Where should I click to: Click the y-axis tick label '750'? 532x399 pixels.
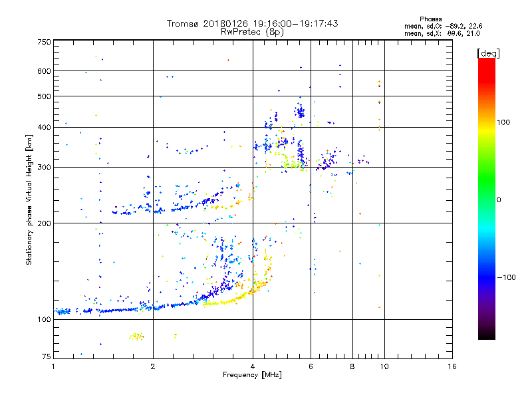[44, 42]
